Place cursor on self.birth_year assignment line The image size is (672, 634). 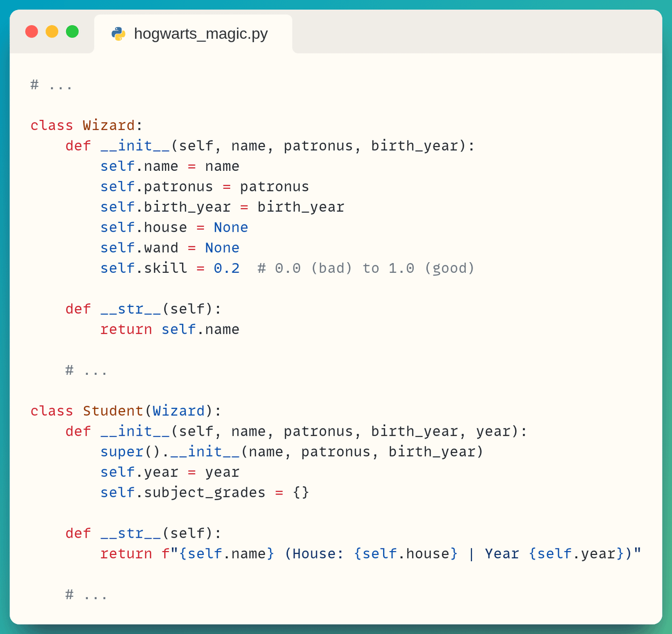pyautogui.click(x=222, y=207)
